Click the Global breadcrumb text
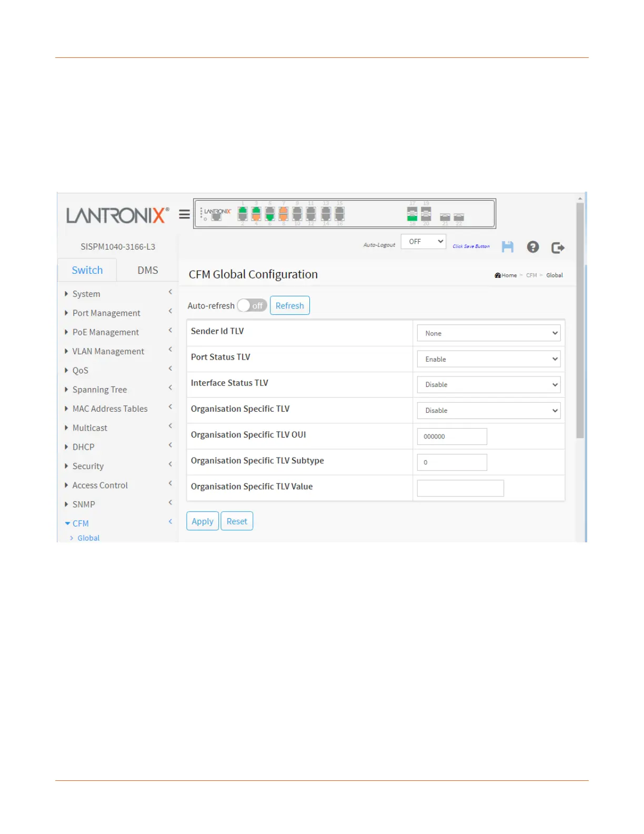This screenshot has width=644, height=834. coord(555,275)
